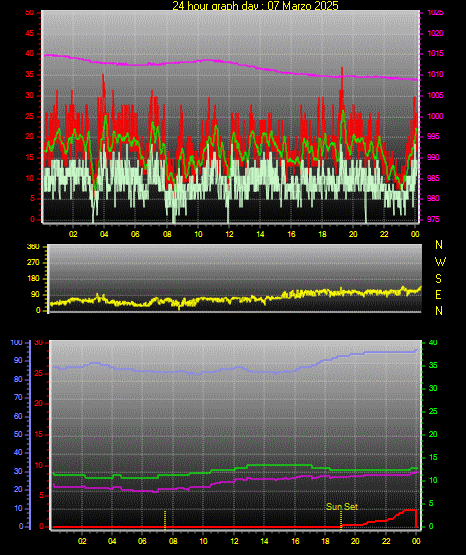
Task: Click the 1000 pressure axis value
Action: point(435,116)
